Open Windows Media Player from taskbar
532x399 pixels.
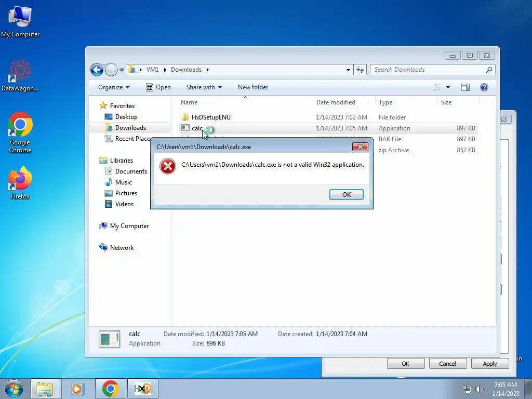pyautogui.click(x=77, y=389)
